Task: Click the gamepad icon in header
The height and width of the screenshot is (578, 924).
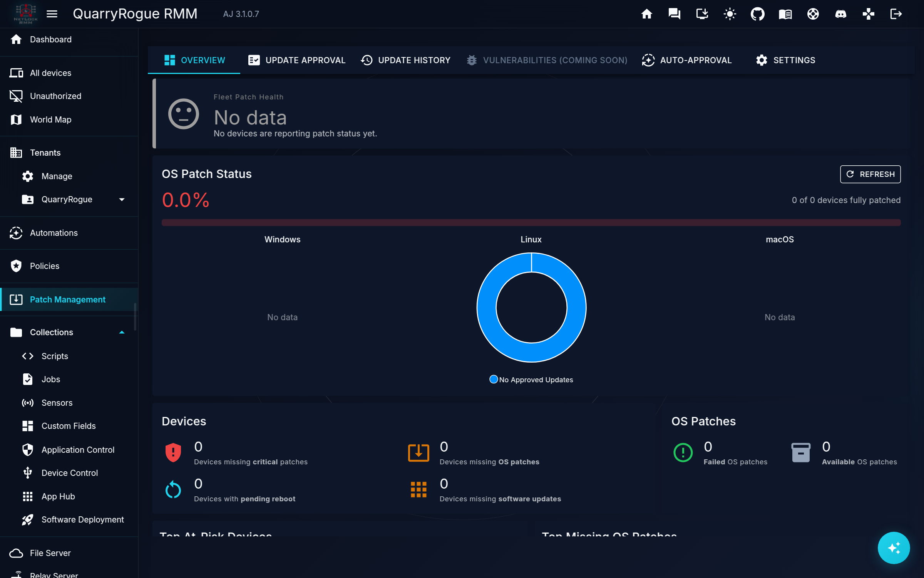Action: (x=868, y=14)
